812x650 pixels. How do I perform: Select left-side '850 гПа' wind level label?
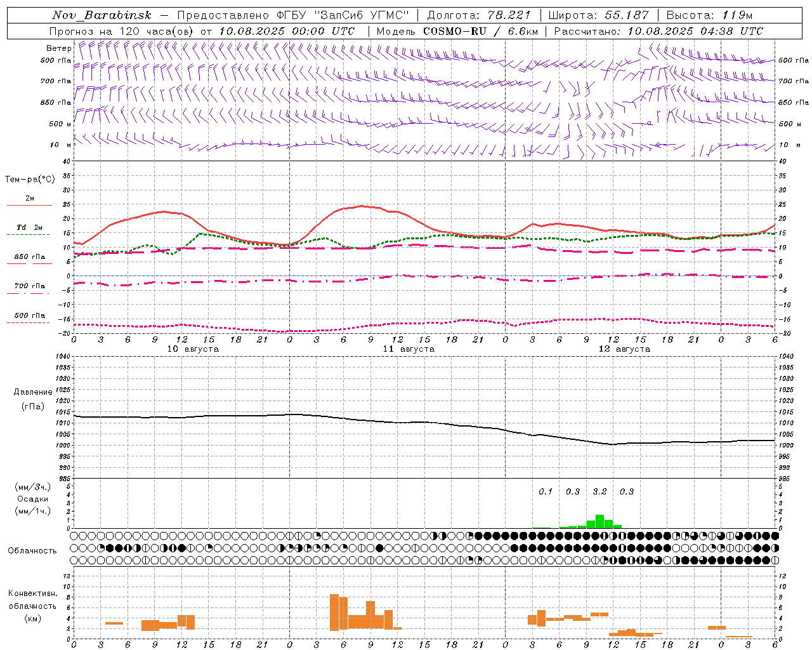click(x=56, y=102)
